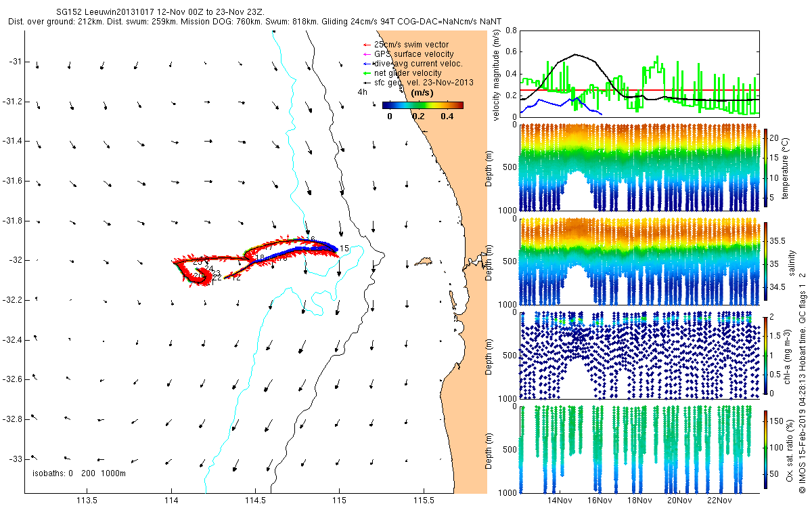812x508 pixels.
Task: Click the blue dive-avg current legend arrow
Action: tap(366, 64)
